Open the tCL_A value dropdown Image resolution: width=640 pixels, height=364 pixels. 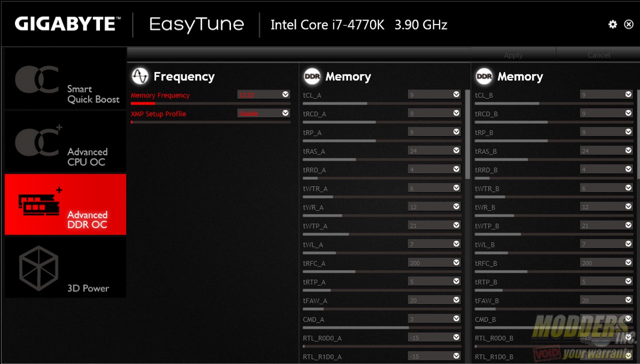(x=434, y=94)
